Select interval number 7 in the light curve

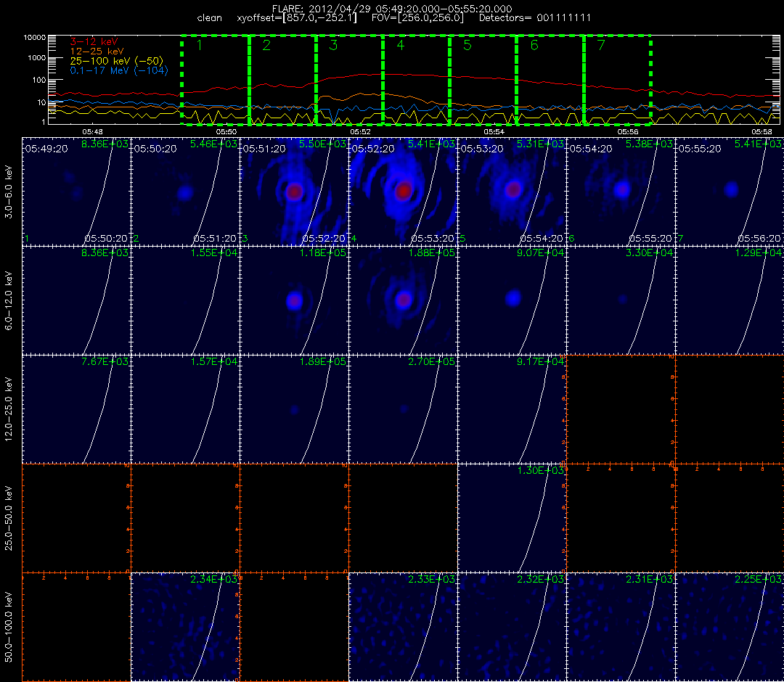(601, 46)
